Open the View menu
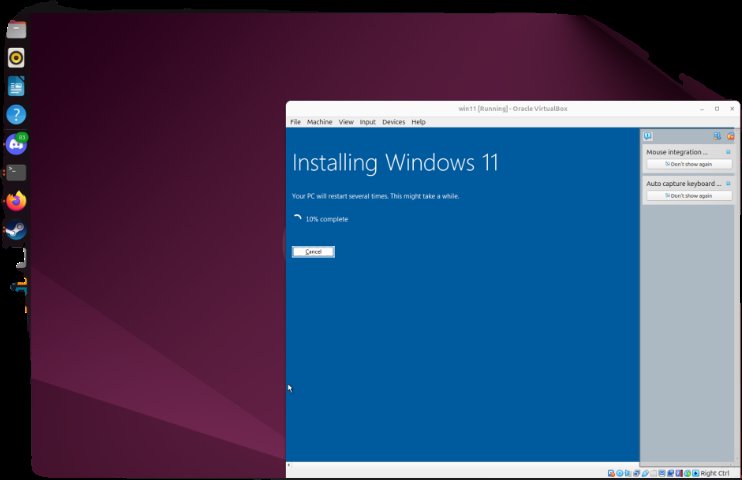742x480 pixels. 346,122
